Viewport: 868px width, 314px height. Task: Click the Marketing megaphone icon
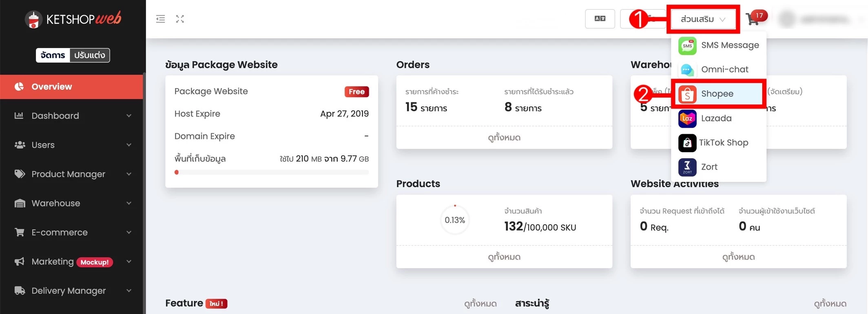tap(20, 261)
